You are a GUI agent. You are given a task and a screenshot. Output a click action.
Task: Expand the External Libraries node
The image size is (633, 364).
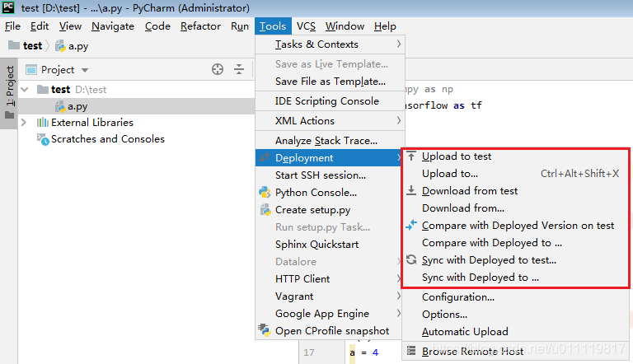24,122
